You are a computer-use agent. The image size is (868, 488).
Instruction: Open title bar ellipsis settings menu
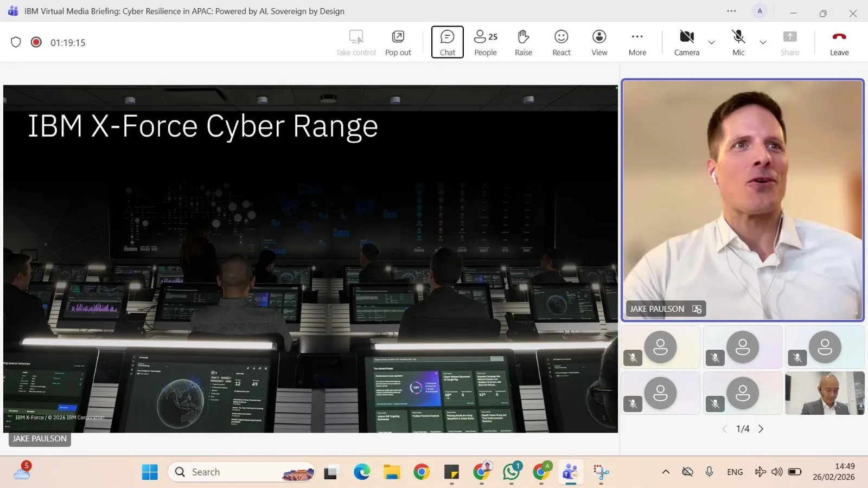coord(731,11)
